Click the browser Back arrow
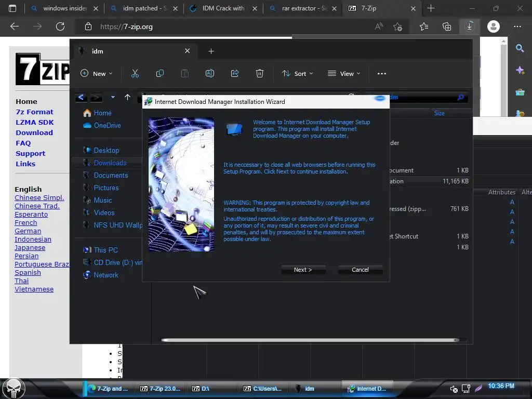Viewport: 532px width, 399px height. click(x=15, y=26)
